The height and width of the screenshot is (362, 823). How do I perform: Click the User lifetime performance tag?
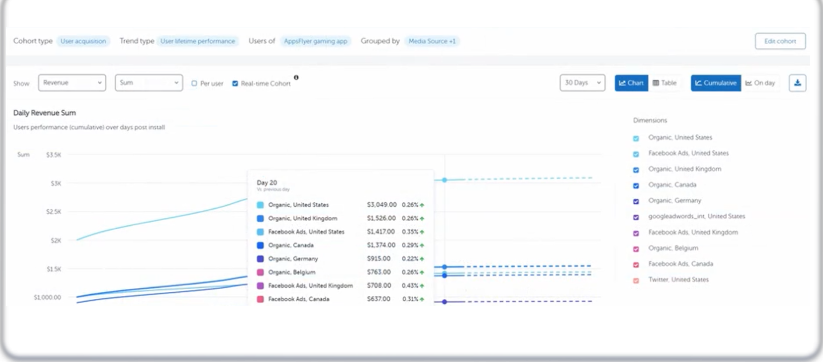click(x=198, y=41)
